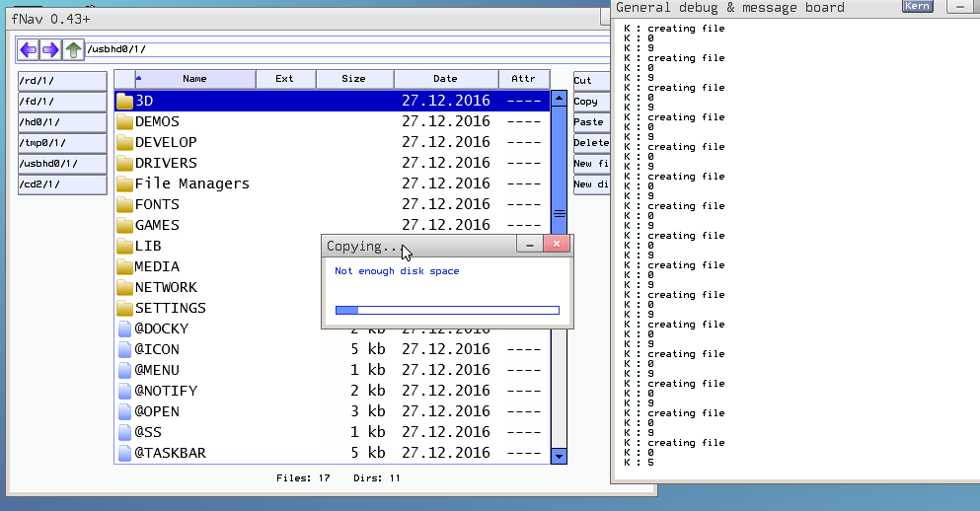
Task: Close the Copying dialog
Action: click(557, 245)
